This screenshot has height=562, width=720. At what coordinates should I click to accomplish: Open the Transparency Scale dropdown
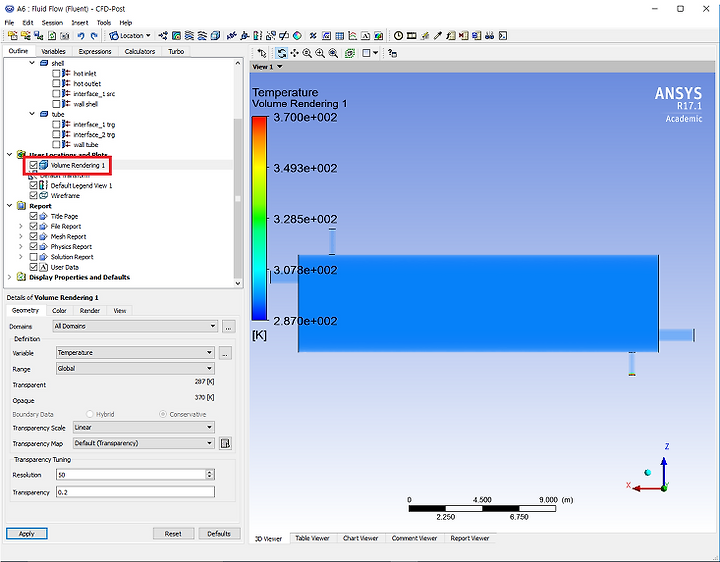click(144, 427)
